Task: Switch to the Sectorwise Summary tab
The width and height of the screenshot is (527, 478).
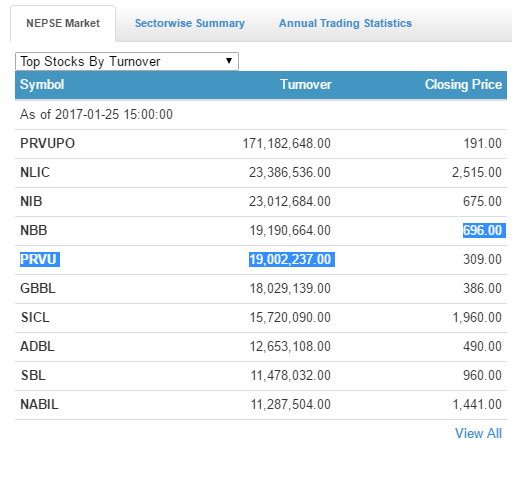Action: coord(190,23)
